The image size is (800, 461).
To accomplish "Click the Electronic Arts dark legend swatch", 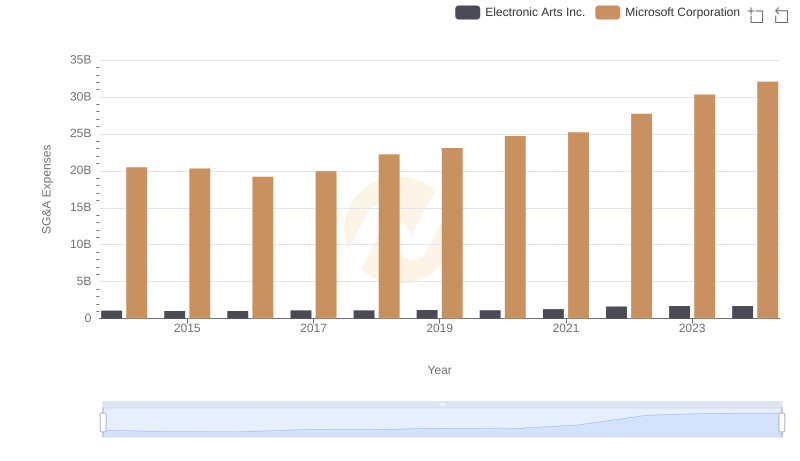I will click(467, 12).
